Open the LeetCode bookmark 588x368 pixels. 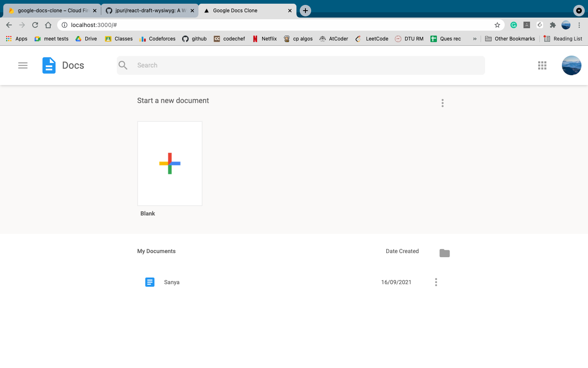click(x=372, y=39)
